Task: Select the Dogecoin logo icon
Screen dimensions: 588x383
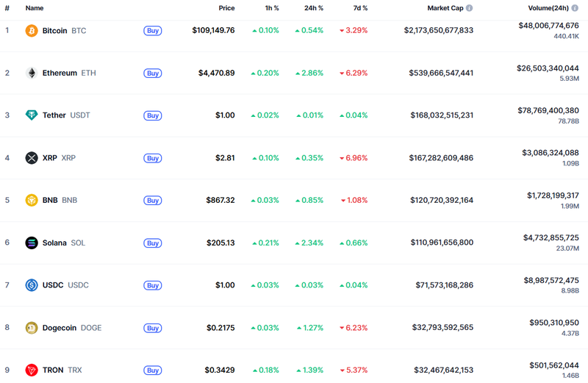Action: click(x=32, y=328)
